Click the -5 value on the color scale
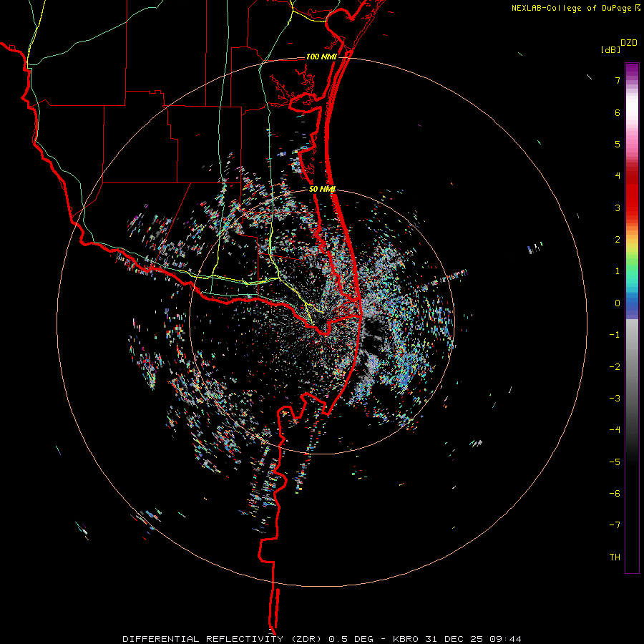The width and height of the screenshot is (644, 644). click(x=615, y=462)
